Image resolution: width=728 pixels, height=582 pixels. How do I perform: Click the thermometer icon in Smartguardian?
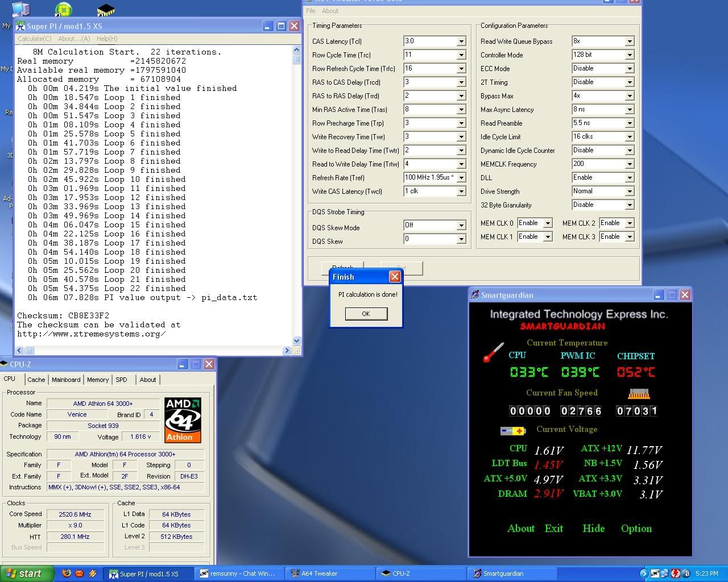point(493,352)
